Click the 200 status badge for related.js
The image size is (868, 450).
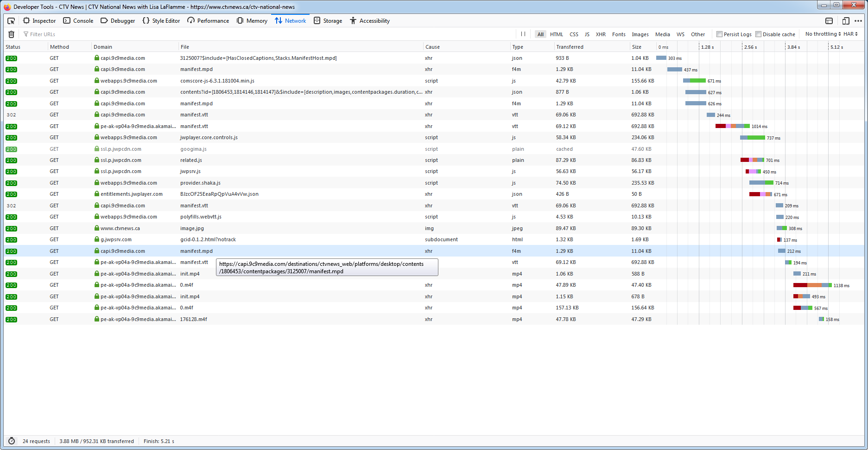[12, 161]
